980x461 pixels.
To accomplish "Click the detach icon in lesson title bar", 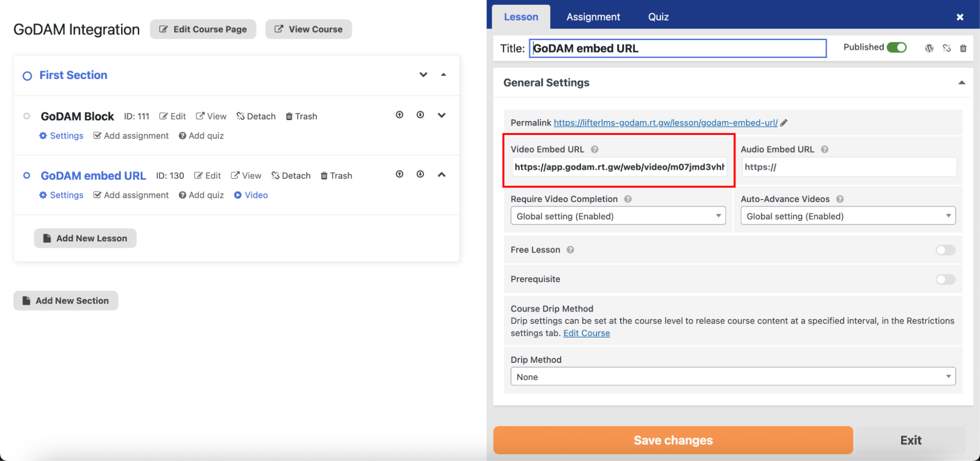I will [947, 48].
